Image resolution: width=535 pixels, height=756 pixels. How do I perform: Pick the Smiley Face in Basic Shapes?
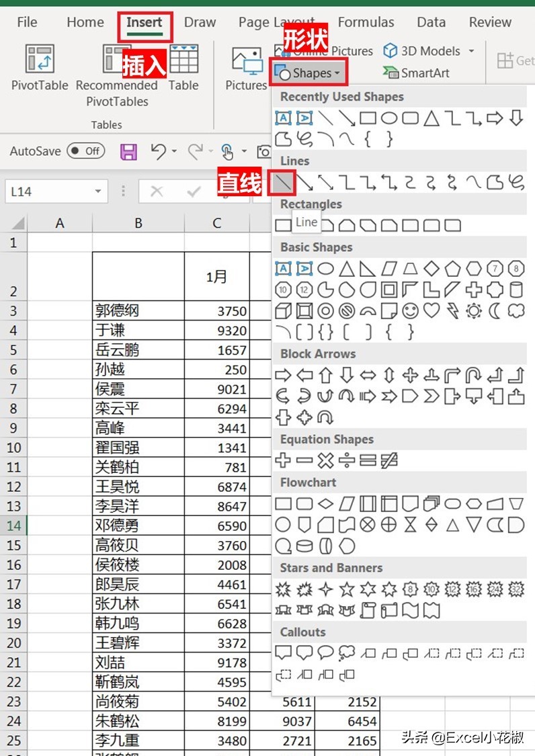click(411, 311)
